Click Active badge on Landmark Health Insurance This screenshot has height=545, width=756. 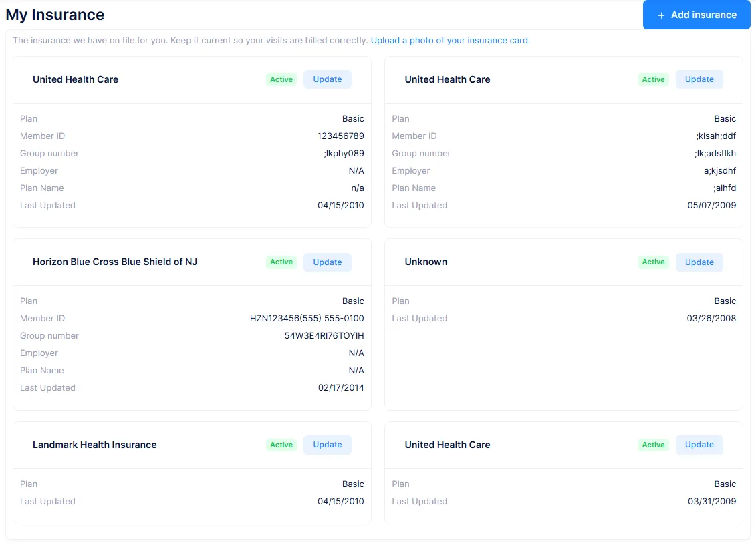tap(281, 445)
